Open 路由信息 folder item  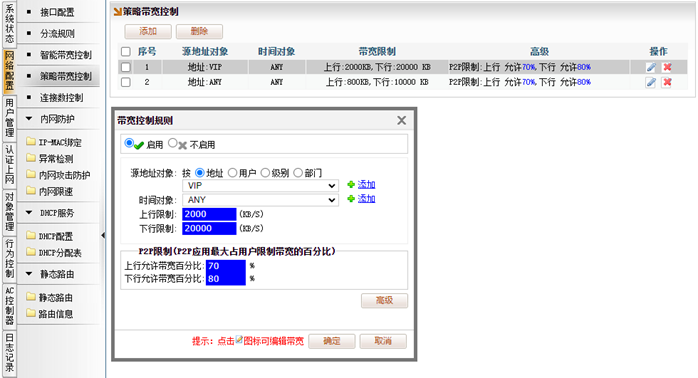pyautogui.click(x=49, y=314)
